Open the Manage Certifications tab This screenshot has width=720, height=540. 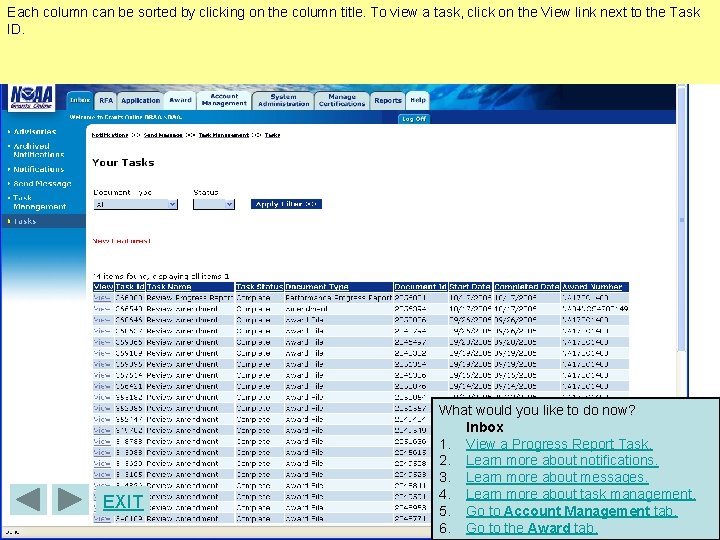tap(342, 101)
